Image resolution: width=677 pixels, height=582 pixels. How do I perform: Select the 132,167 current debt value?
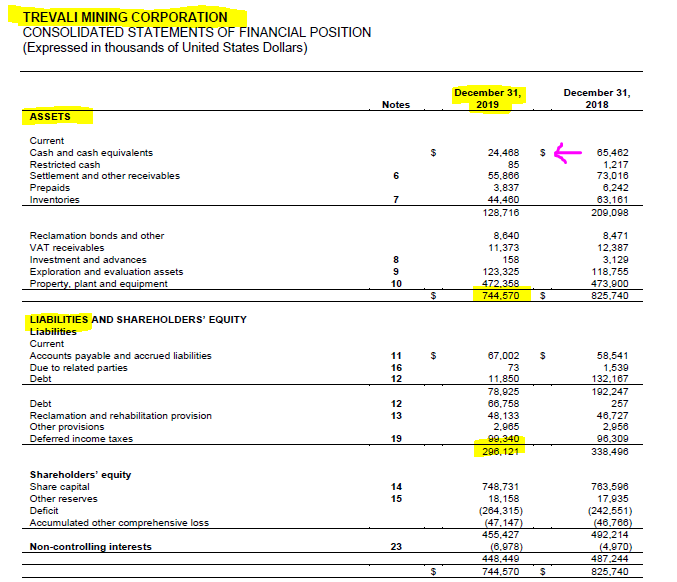(x=610, y=379)
